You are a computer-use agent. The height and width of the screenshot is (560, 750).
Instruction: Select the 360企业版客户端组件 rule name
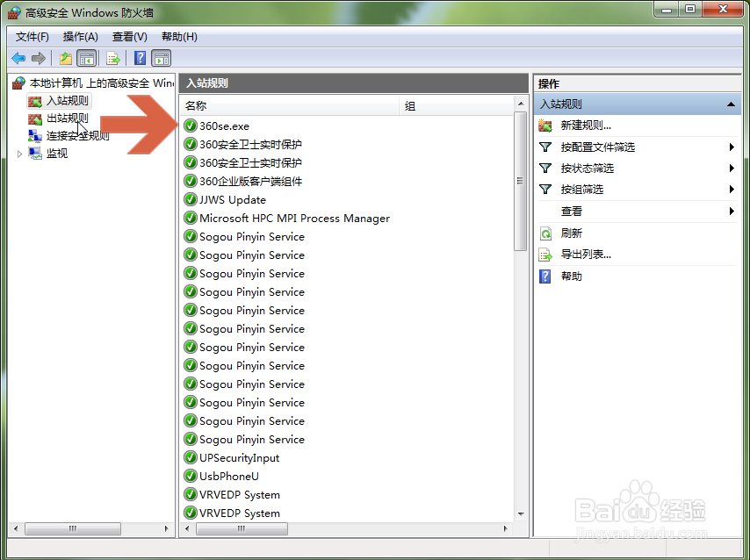[x=250, y=181]
